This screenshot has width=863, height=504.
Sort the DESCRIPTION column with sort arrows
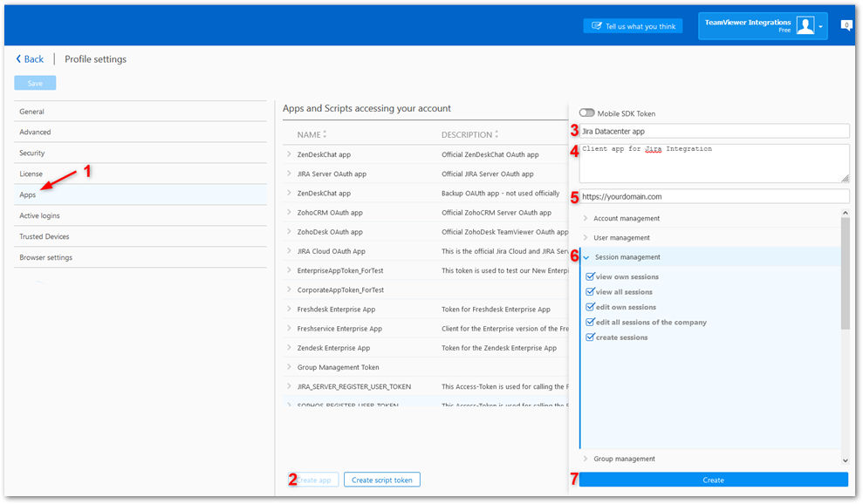coord(497,134)
